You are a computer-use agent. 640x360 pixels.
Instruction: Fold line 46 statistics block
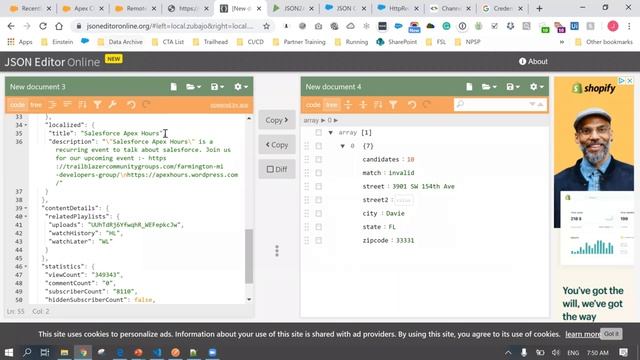(26, 267)
